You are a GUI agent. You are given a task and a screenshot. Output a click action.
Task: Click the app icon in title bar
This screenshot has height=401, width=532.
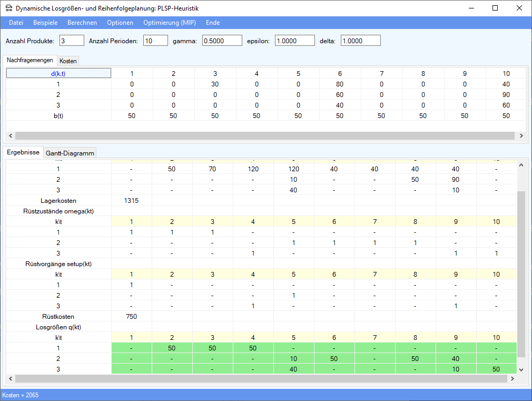[8, 8]
